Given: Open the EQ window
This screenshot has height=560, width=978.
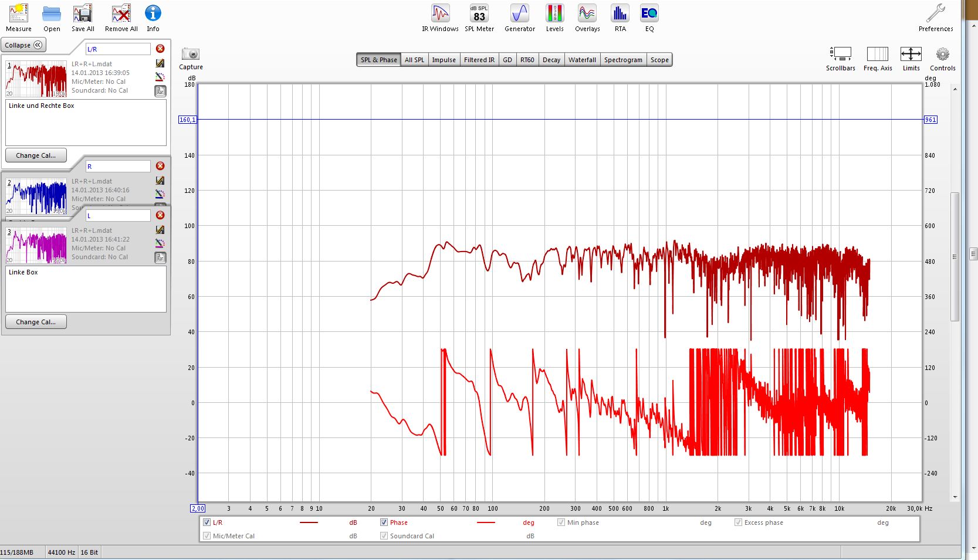Looking at the screenshot, I should tap(649, 18).
